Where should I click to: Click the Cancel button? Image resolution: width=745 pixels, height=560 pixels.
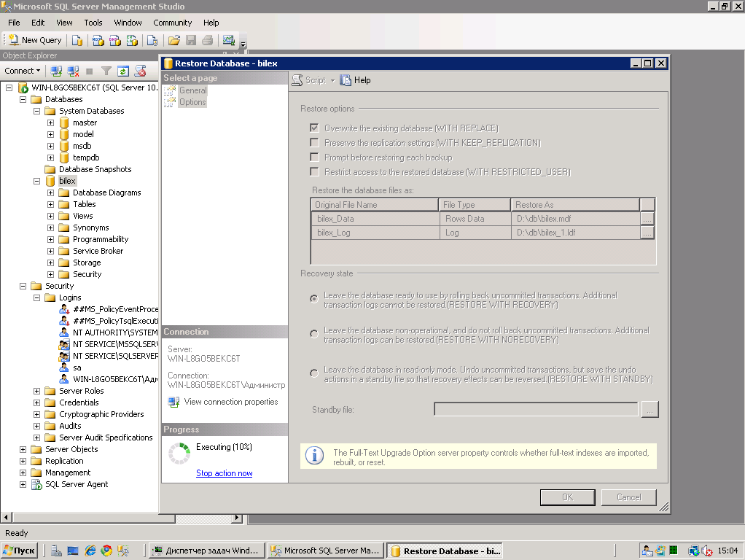[628, 497]
